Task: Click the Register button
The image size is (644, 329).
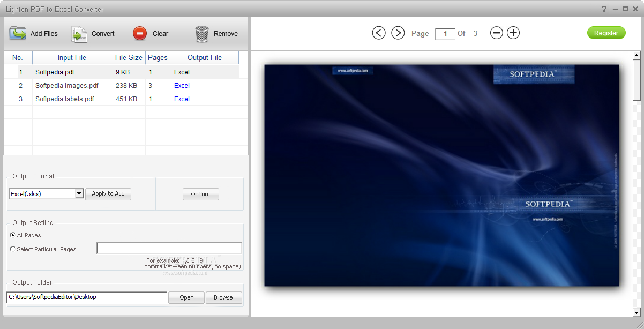Action: pyautogui.click(x=606, y=33)
